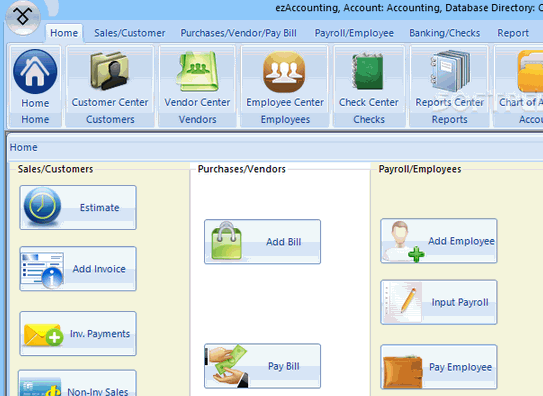
Task: Click the Pay Employee wallet icon
Action: pyautogui.click(x=403, y=372)
